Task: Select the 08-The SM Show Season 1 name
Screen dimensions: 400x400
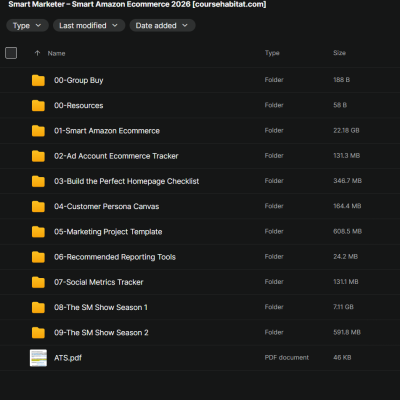Action: (101, 307)
